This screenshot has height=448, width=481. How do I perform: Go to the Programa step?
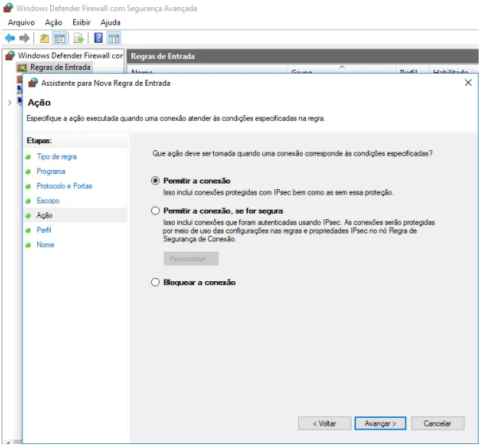click(x=51, y=172)
